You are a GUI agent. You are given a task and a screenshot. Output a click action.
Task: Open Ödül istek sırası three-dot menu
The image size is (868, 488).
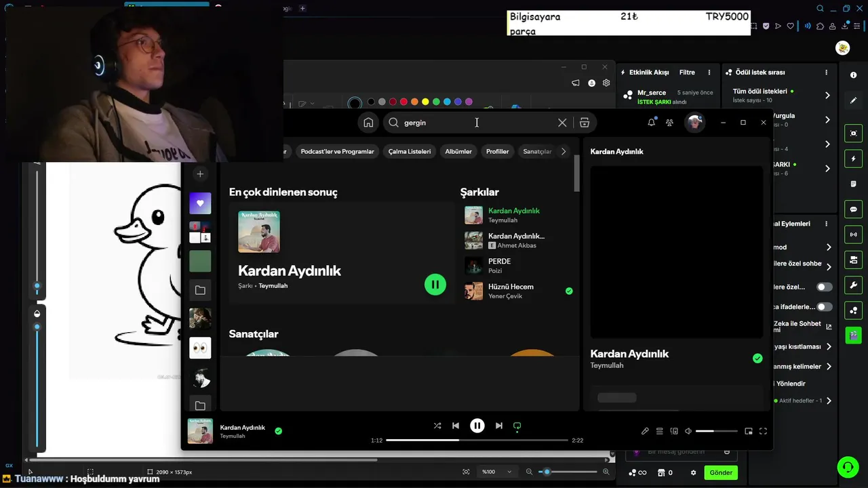[x=826, y=73]
